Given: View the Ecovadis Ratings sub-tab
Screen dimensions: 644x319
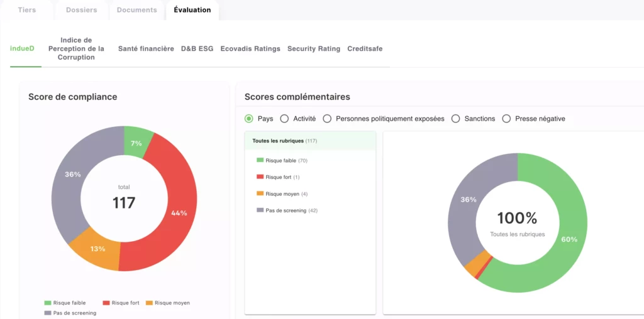Looking at the screenshot, I should [250, 48].
